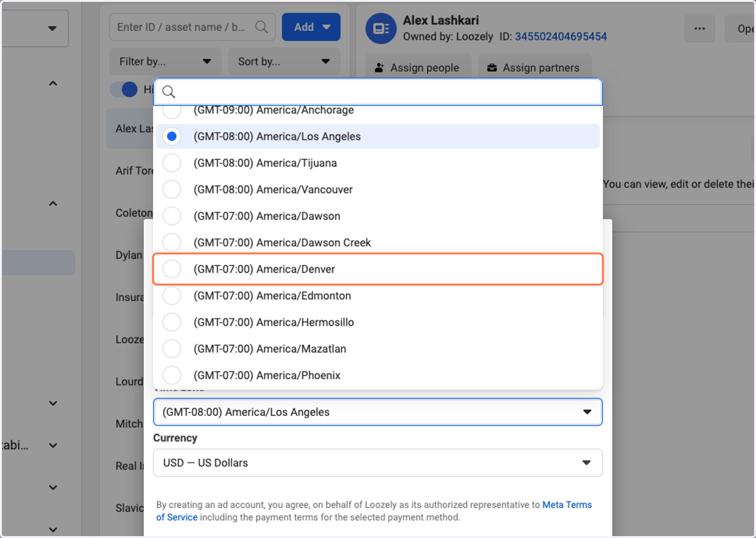Select the America/Edmonton radio option
756x538 pixels.
coord(172,295)
